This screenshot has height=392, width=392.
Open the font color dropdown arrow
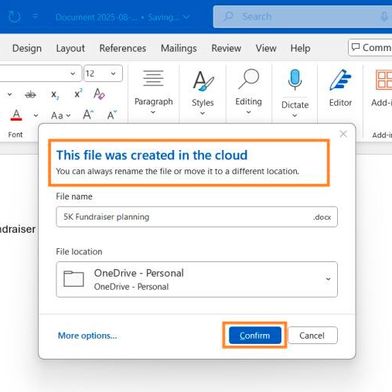pos(36,115)
